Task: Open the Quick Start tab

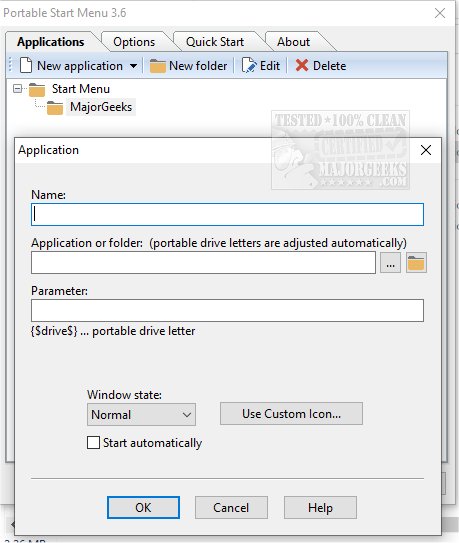Action: click(215, 42)
